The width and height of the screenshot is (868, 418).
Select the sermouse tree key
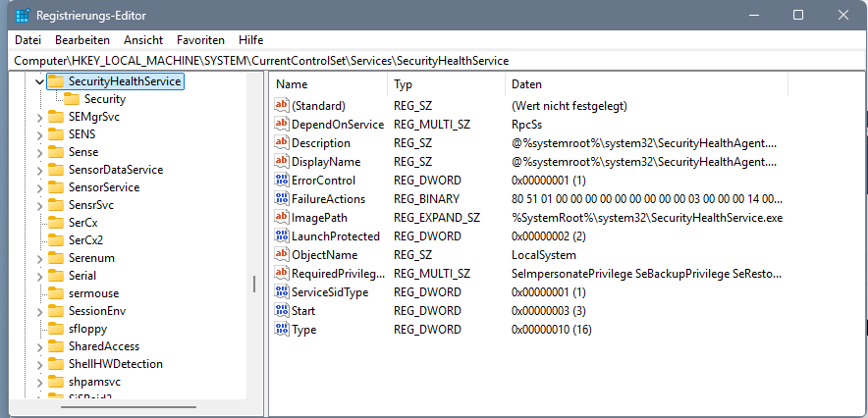pos(93,293)
